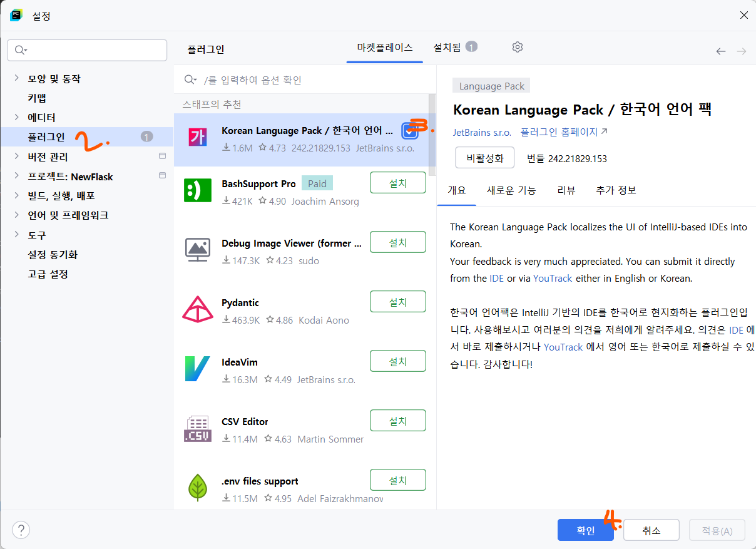
Task: Open the YouTrack link in English description
Action: pos(553,278)
